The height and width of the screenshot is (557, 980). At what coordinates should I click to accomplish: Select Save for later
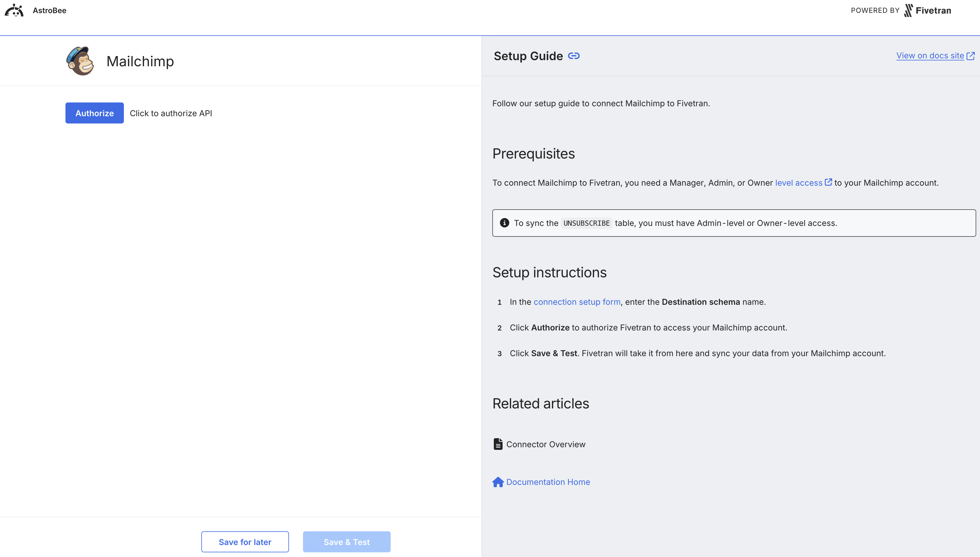tap(245, 542)
